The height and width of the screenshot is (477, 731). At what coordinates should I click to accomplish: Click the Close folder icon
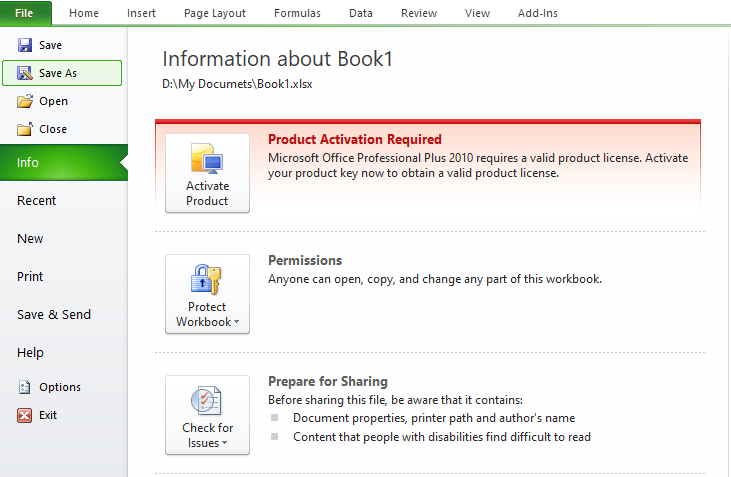coord(25,129)
